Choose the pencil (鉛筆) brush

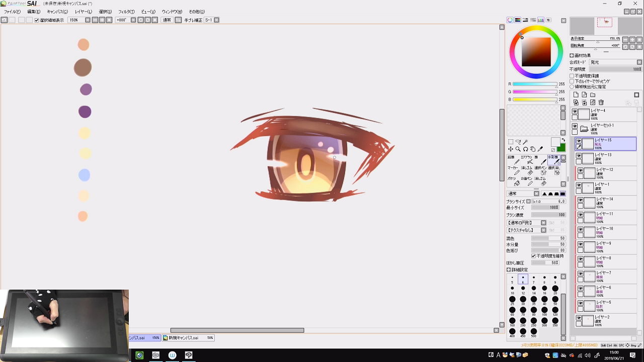[x=513, y=160]
